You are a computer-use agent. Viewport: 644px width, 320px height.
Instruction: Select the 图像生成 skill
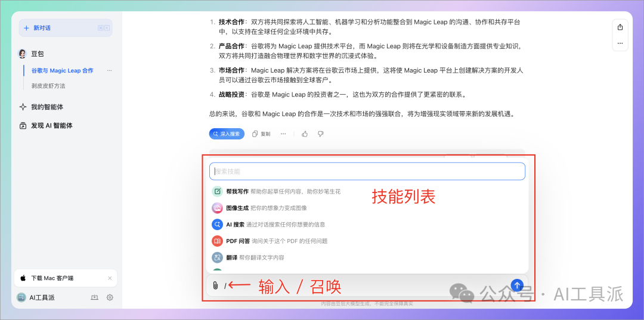pyautogui.click(x=367, y=208)
